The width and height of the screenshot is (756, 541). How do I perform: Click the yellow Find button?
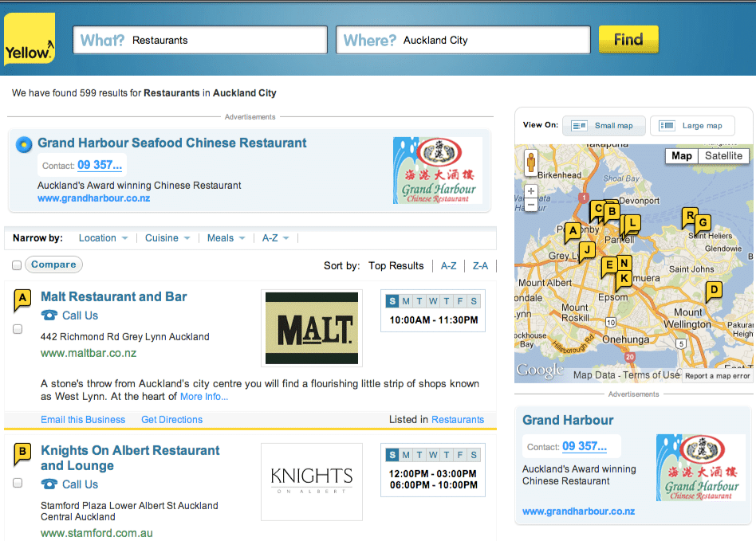[628, 40]
